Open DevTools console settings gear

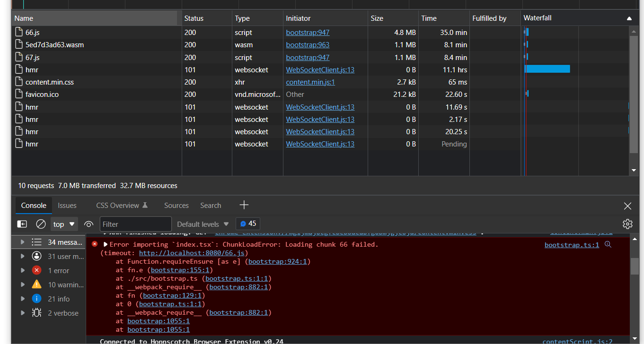tap(627, 224)
